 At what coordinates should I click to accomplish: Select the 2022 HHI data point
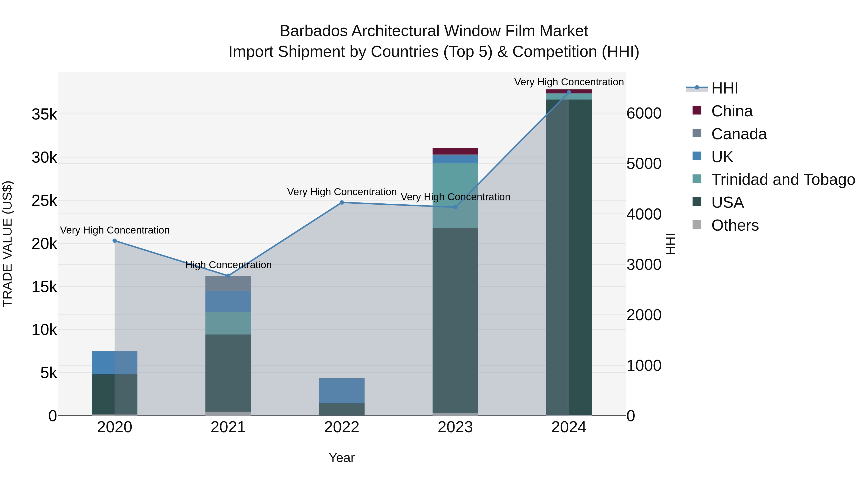[x=342, y=202]
